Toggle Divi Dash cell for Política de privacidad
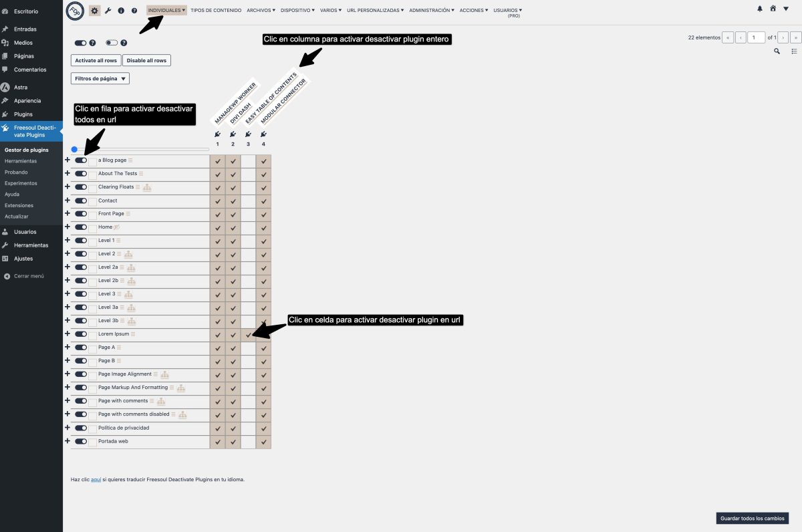 coord(233,428)
